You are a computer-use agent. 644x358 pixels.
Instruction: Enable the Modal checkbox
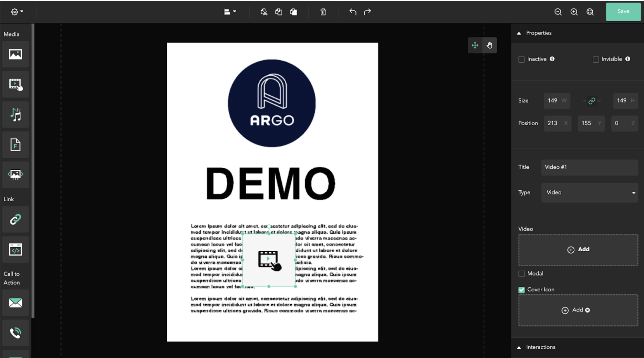(521, 274)
